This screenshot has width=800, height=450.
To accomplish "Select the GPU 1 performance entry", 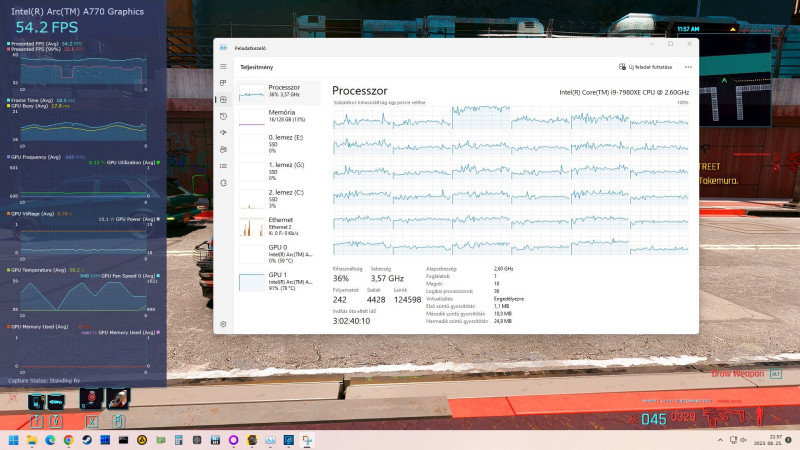I will pos(279,281).
